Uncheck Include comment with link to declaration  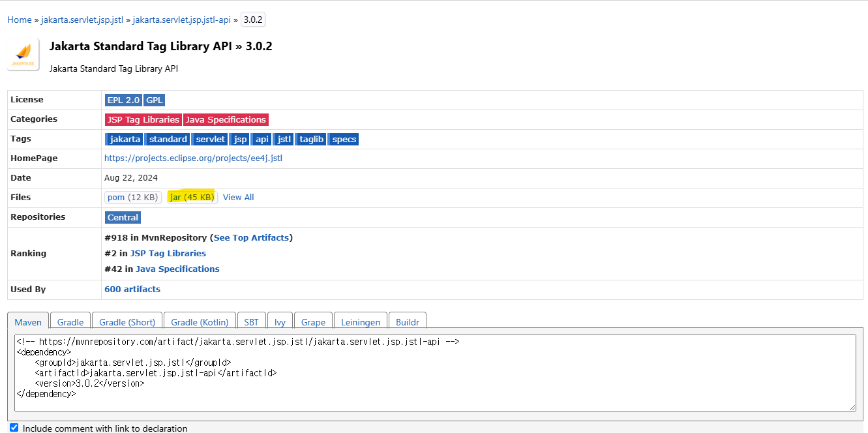coord(14,428)
